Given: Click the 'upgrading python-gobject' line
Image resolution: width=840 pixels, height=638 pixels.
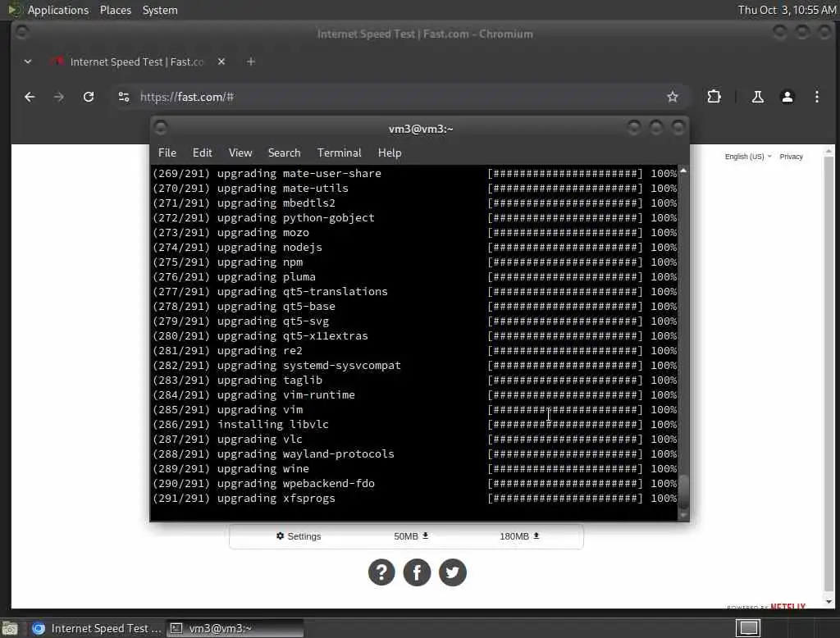Looking at the screenshot, I should coord(414,218).
